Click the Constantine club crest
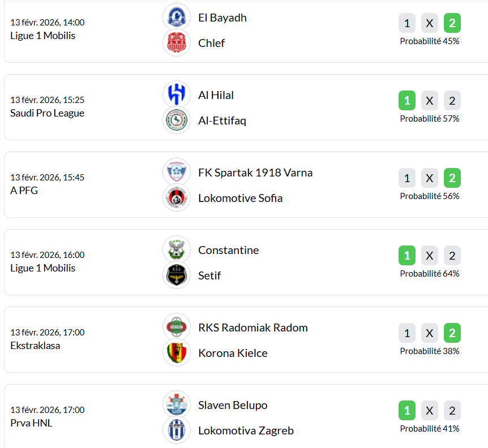This screenshot has height=448, width=488. pos(177,249)
